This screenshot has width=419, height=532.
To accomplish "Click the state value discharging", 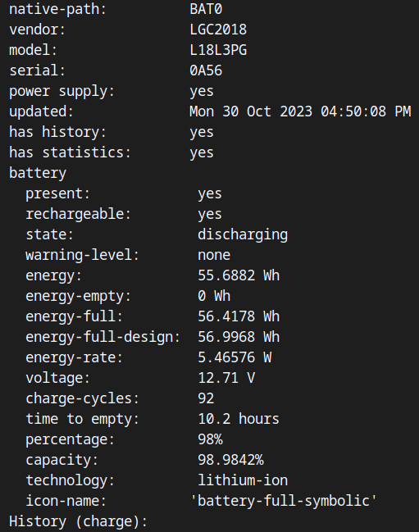I will pyautogui.click(x=243, y=234).
